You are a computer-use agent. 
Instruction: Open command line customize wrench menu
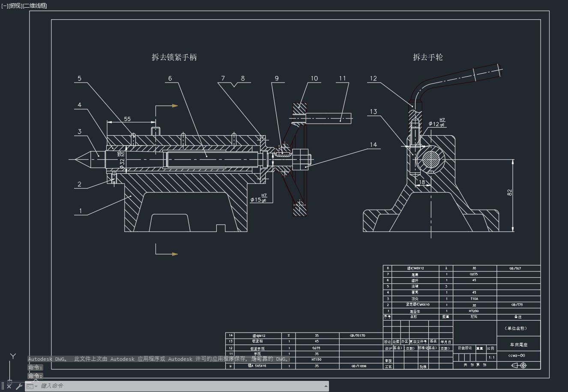tap(19, 386)
